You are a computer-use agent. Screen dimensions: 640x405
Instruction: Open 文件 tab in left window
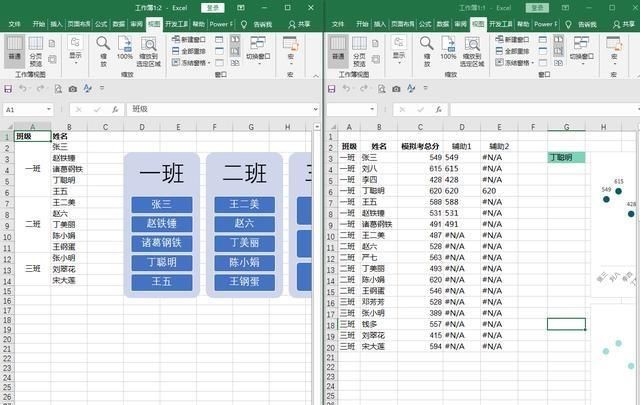[15, 24]
